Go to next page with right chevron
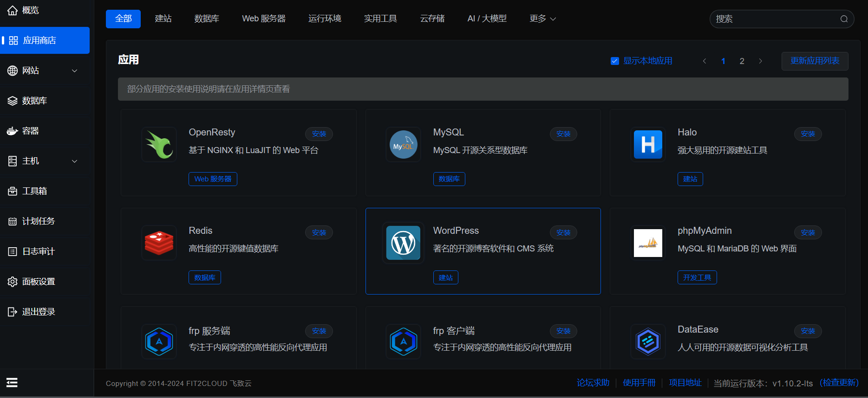868x398 pixels. tap(760, 61)
